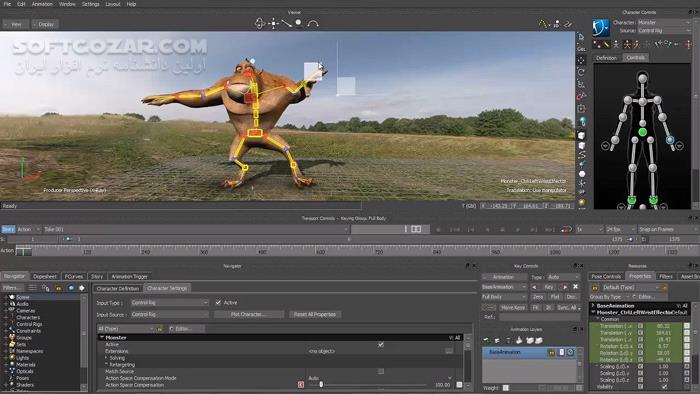Select the dolly line tool in viewer toolbar
The image size is (700, 394).
tap(286, 23)
